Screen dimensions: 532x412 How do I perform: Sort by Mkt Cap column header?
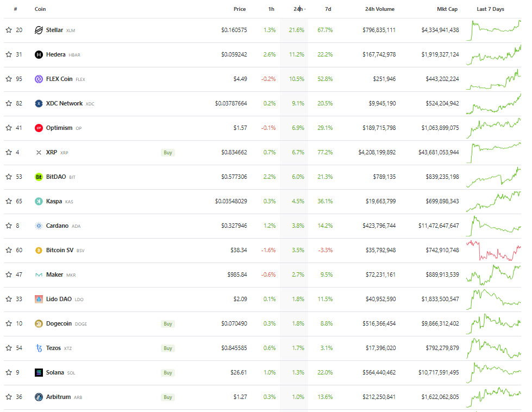447,9
